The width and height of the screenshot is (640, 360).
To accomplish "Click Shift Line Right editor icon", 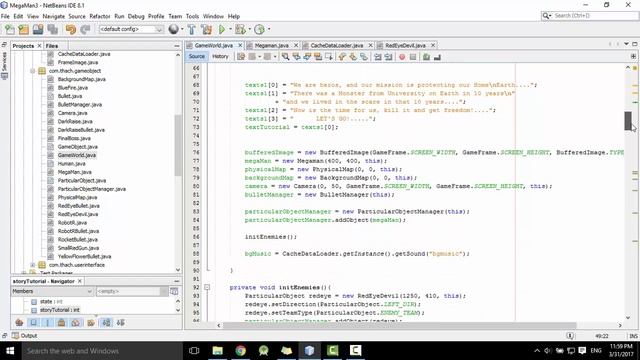I will pyautogui.click(x=388, y=57).
